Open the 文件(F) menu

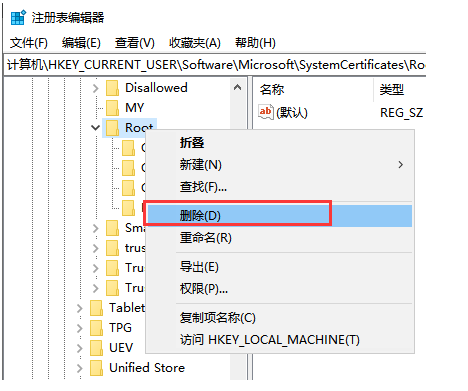(29, 43)
